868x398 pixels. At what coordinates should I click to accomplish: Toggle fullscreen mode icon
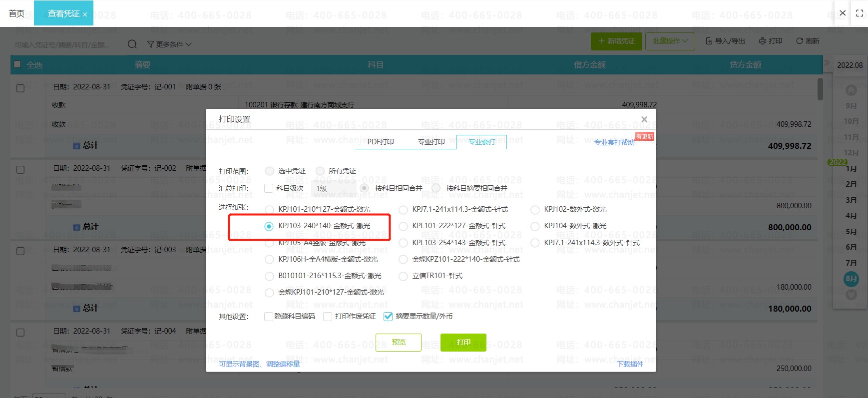click(x=860, y=13)
